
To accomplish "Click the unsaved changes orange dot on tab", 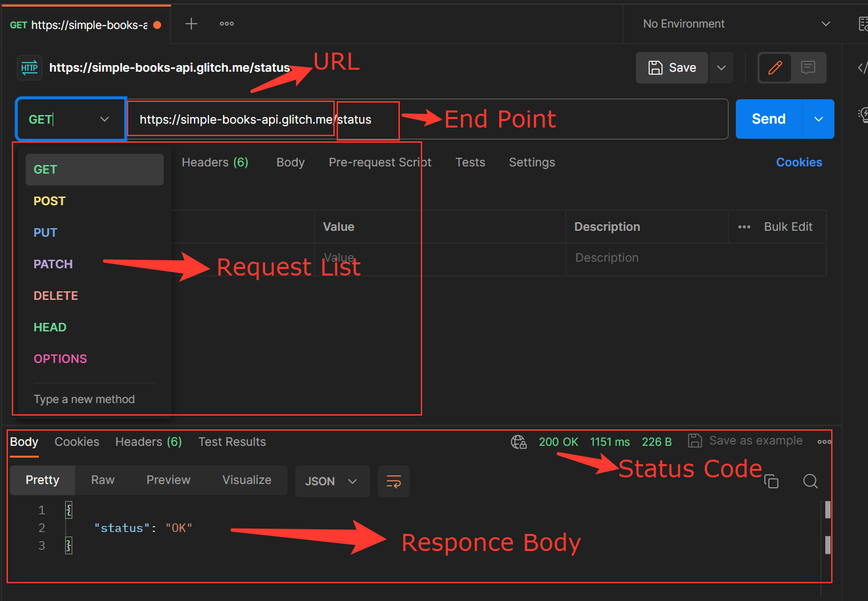I will click(157, 25).
